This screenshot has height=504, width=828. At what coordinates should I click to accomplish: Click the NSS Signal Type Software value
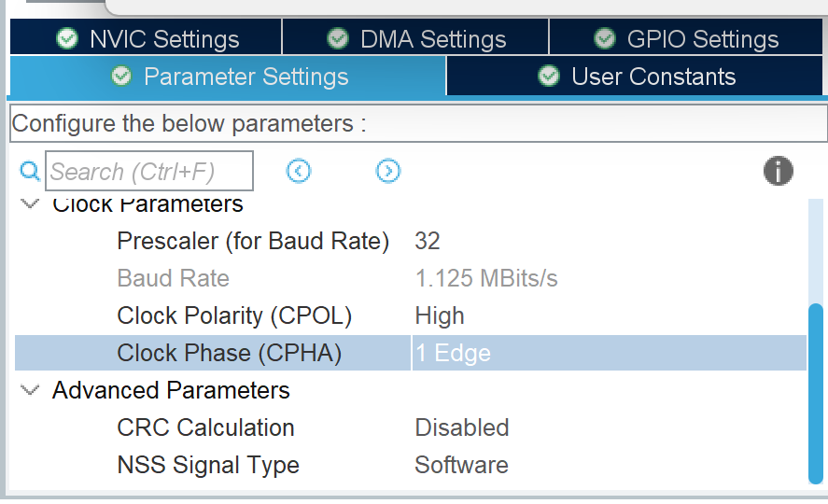[x=461, y=465]
